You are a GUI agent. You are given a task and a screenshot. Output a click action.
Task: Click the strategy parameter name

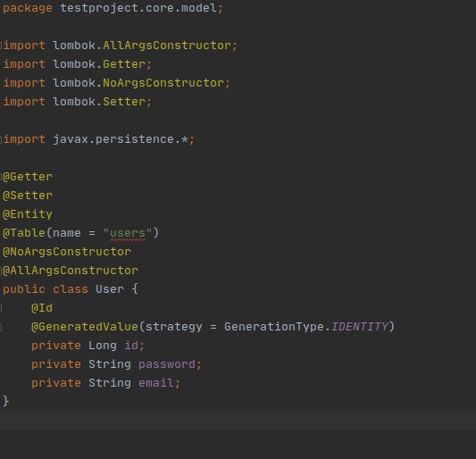click(x=173, y=327)
